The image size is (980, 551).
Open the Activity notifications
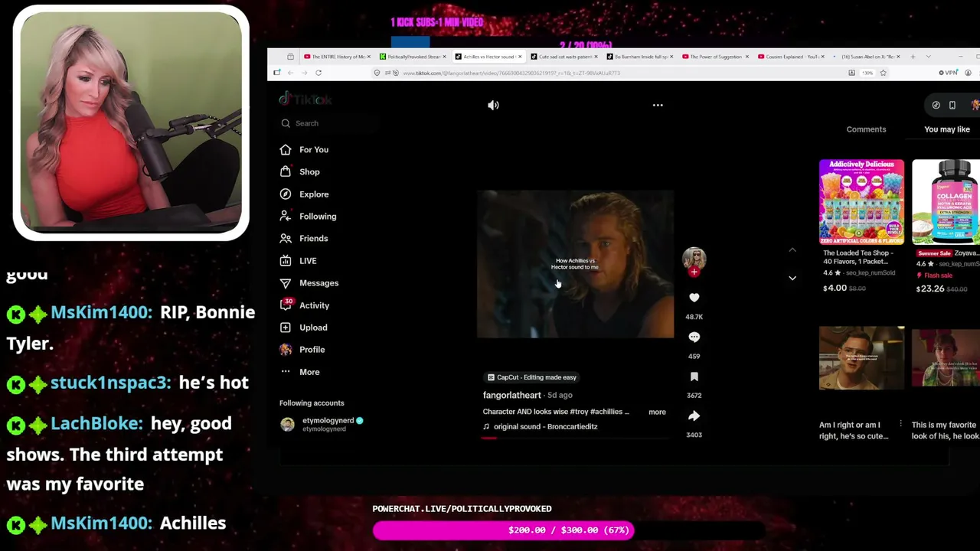305,305
